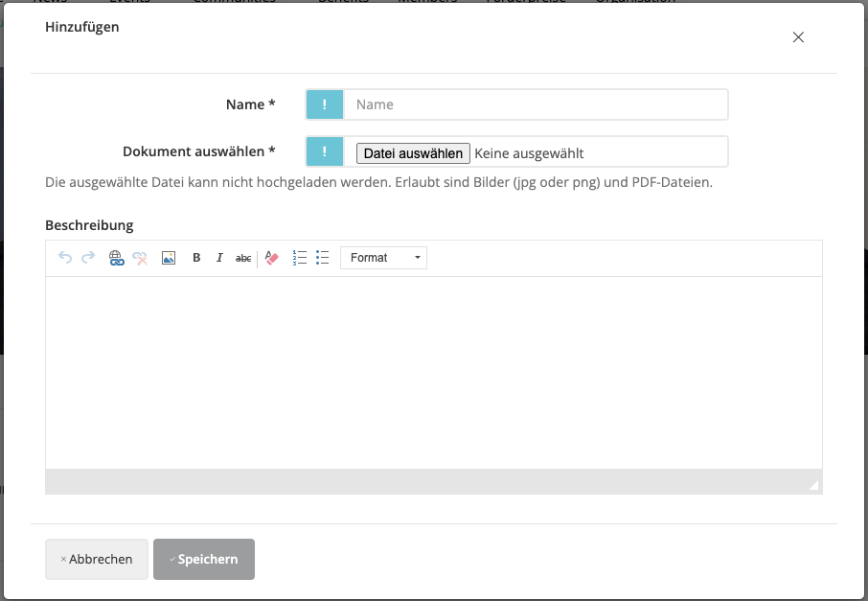Viewport: 868px width, 601px height.
Task: Insert a bulleted list in the editor
Action: point(323,258)
